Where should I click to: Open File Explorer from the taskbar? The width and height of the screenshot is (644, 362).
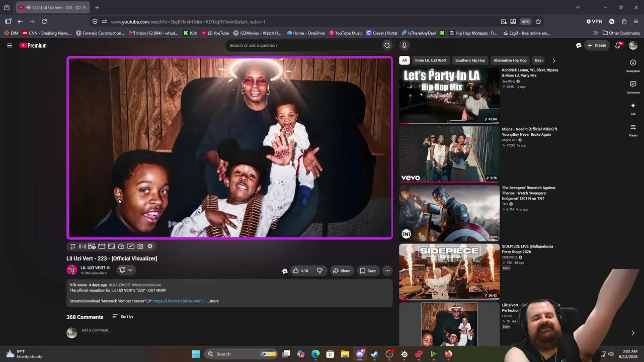[345, 354]
